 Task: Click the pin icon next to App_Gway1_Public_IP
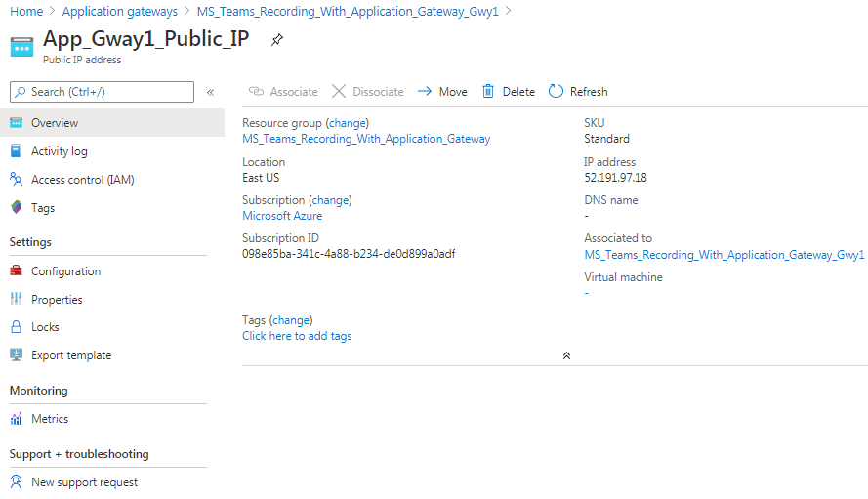pyautogui.click(x=276, y=40)
